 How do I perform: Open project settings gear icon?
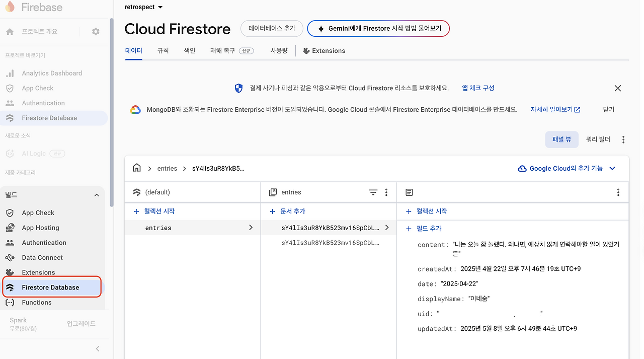[x=96, y=32]
